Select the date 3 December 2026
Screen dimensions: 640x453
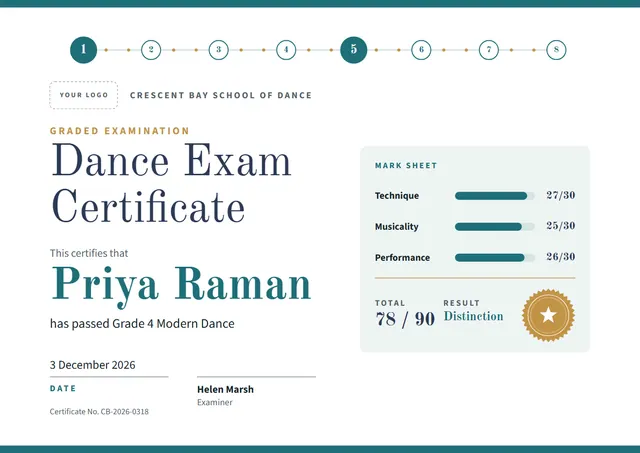pos(93,365)
